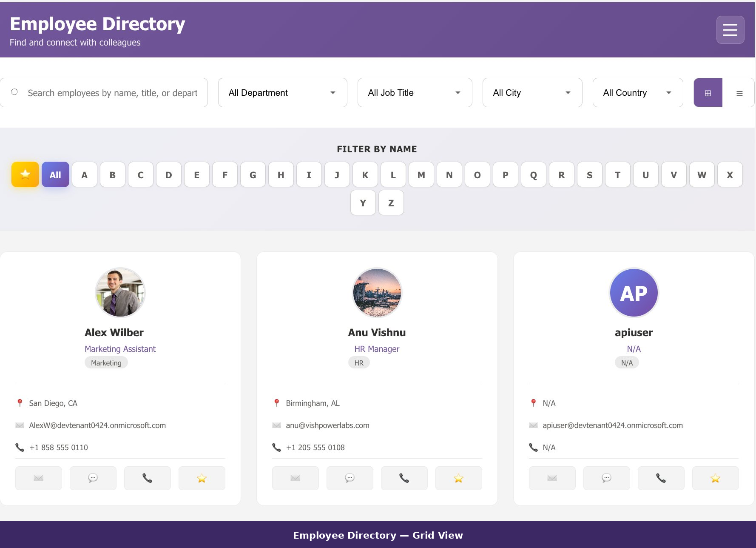The image size is (756, 548).
Task: Open chat with apiuser
Action: tap(607, 478)
